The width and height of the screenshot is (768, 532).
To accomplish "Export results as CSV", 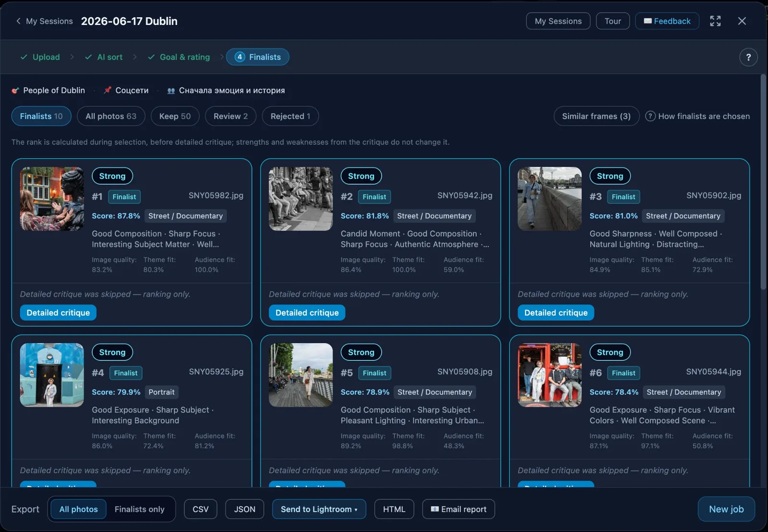I will (201, 509).
